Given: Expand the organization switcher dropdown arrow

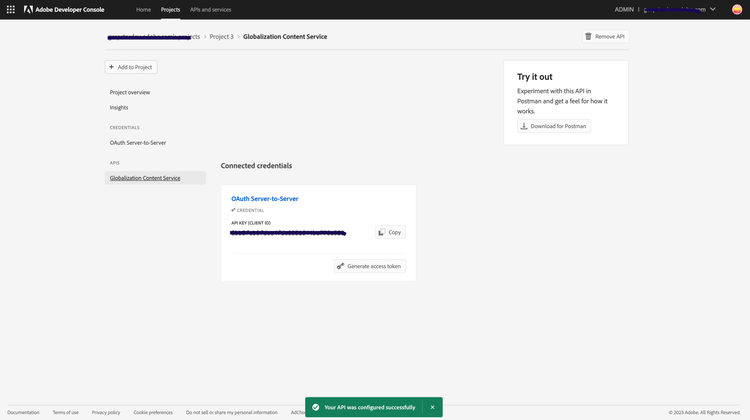Looking at the screenshot, I should click(x=713, y=9).
